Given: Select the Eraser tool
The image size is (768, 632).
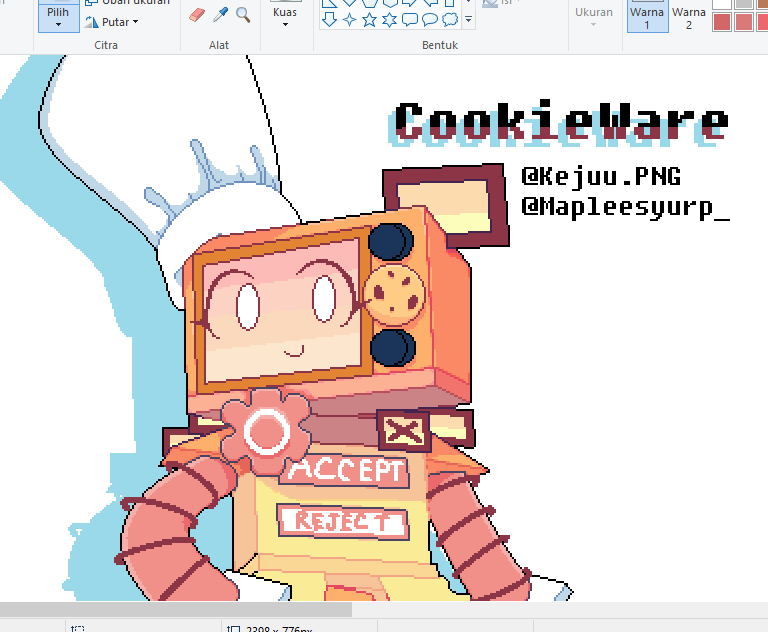Looking at the screenshot, I should pos(196,14).
